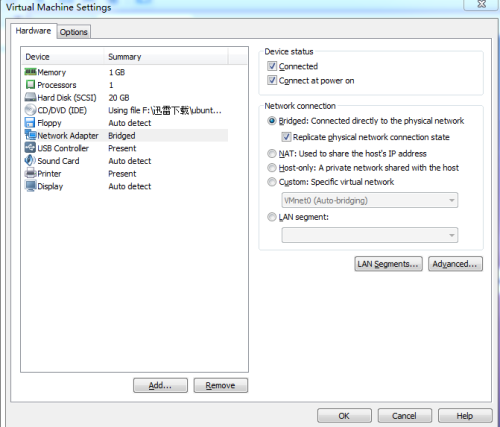Select Hard Disk (SCSI) row label
The image size is (500, 427).
67,98
